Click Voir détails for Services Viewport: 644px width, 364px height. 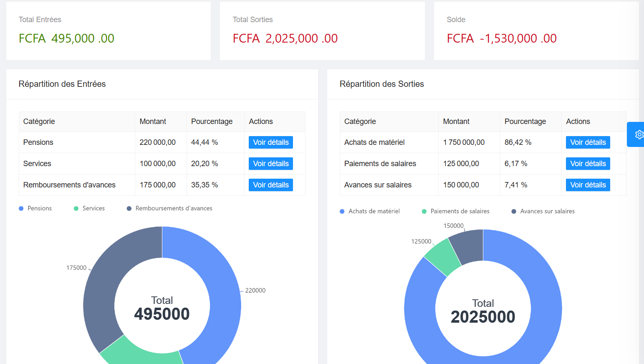pos(270,163)
